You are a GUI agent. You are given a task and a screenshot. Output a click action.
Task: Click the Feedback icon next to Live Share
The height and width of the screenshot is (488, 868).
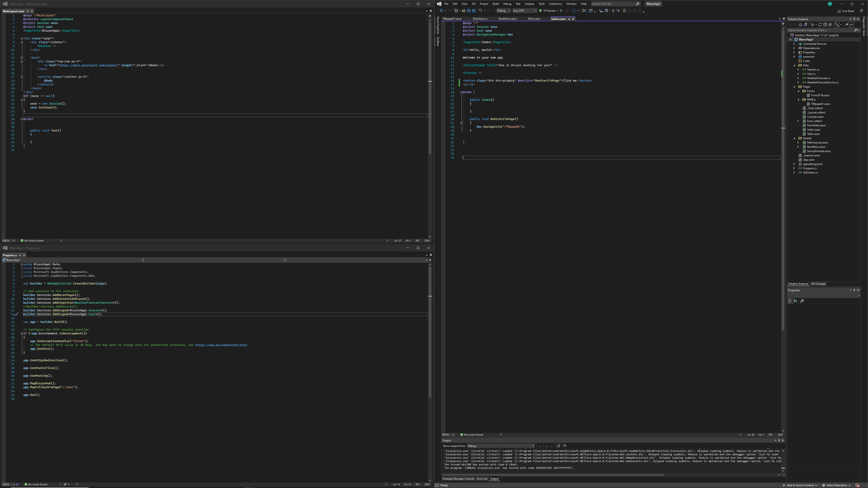(861, 11)
